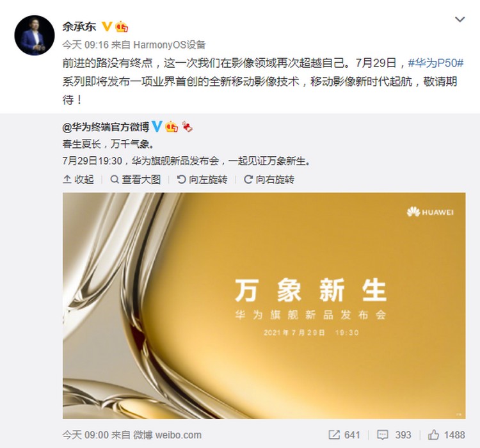Rotate image right with 向右旋转
The image size is (480, 448).
(x=269, y=179)
